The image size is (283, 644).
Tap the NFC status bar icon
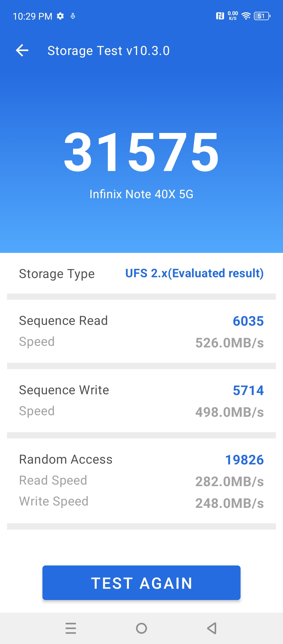[220, 16]
